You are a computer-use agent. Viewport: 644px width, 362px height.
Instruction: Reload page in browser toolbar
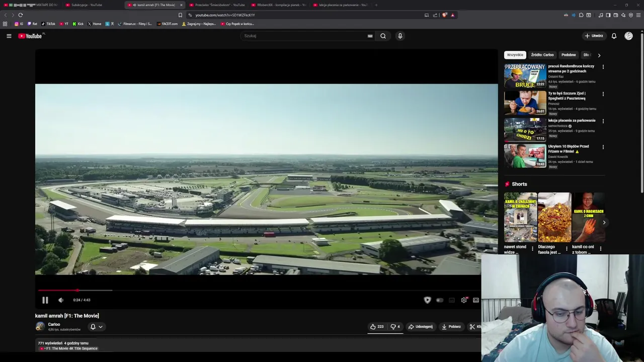coord(20,15)
